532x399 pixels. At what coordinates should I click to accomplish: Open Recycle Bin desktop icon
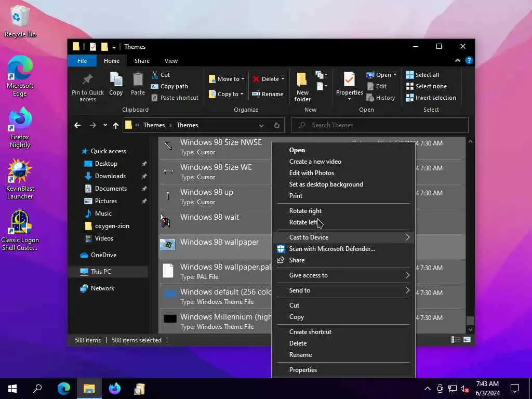pyautogui.click(x=20, y=21)
